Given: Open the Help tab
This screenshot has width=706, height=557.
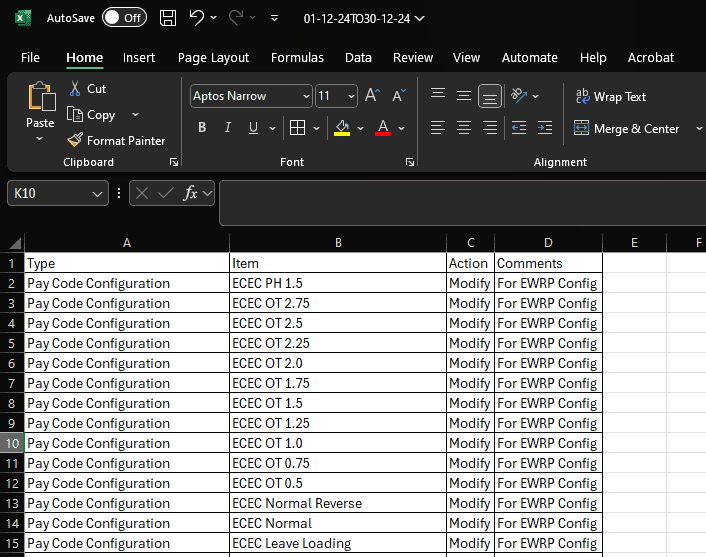Looking at the screenshot, I should pos(593,58).
